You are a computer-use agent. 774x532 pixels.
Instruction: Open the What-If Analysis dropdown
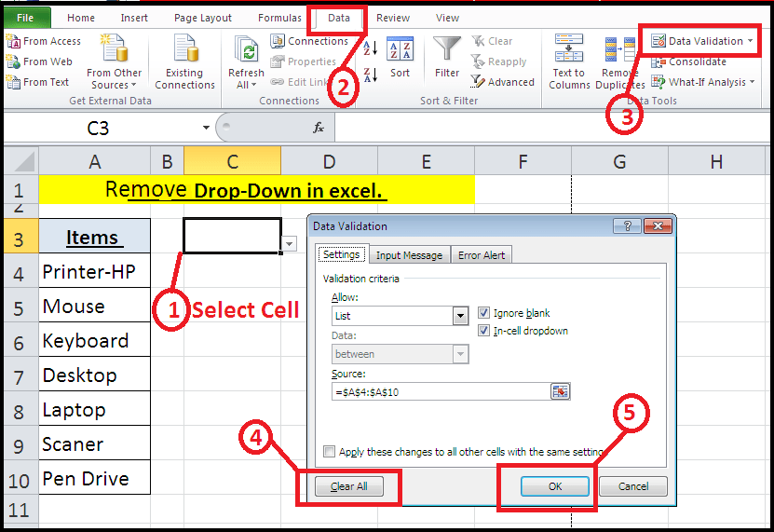tap(703, 82)
